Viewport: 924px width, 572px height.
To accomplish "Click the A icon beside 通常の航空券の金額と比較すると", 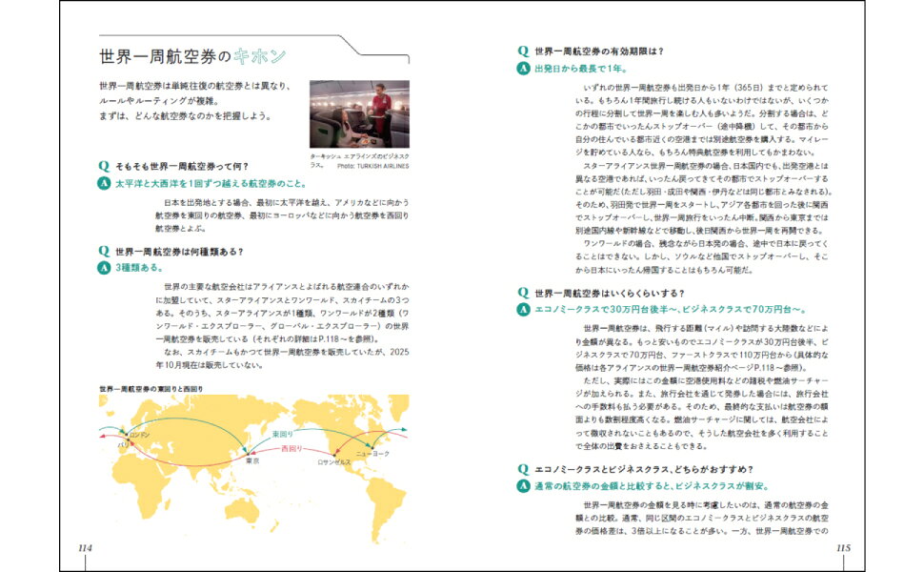I will 523,485.
